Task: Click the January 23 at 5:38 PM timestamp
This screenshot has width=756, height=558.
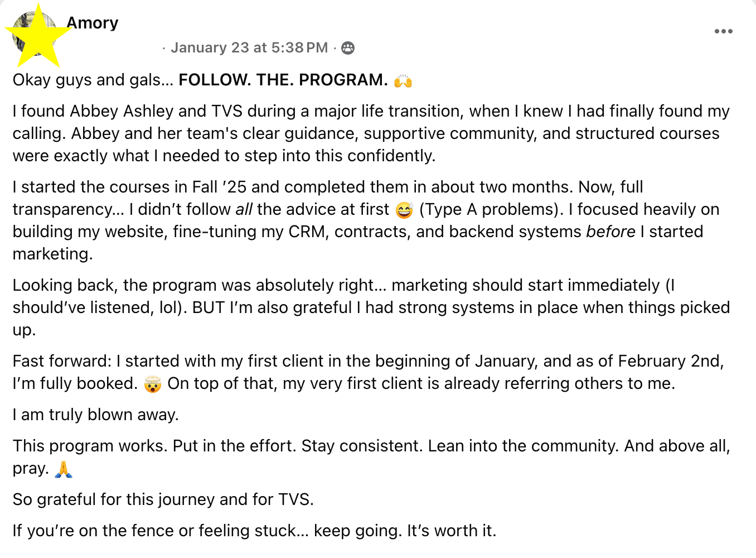Action: click(x=249, y=48)
